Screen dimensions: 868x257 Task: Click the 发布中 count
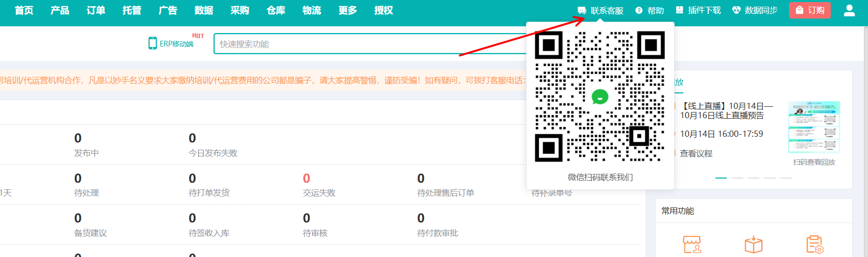click(x=78, y=138)
